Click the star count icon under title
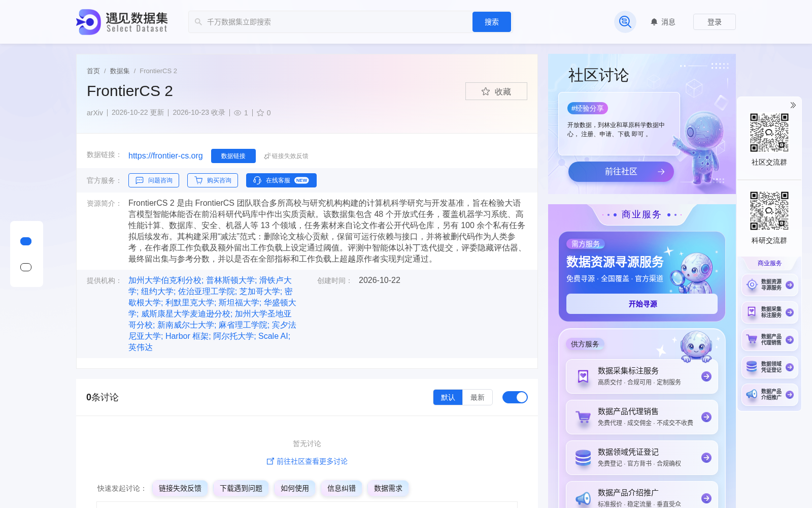 (260, 113)
